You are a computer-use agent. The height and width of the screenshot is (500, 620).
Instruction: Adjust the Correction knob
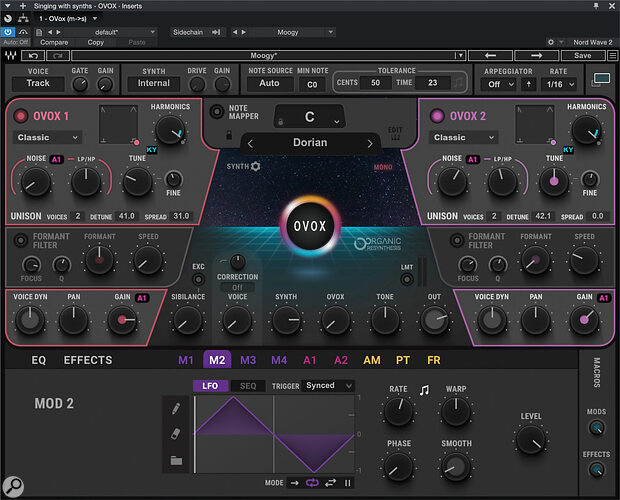238,262
